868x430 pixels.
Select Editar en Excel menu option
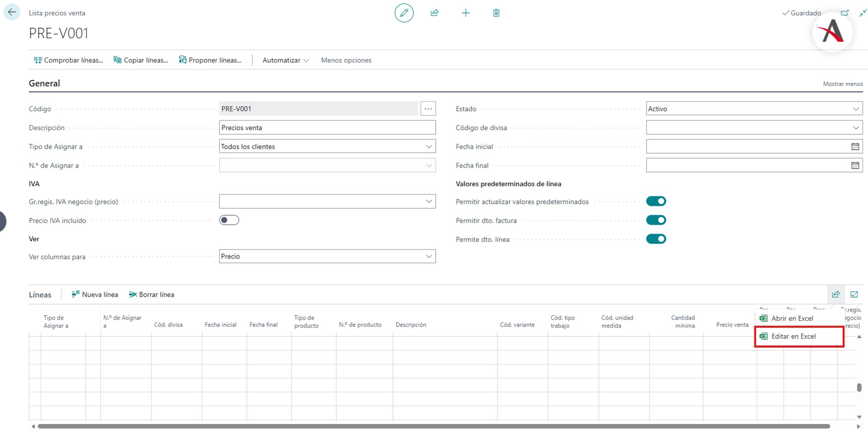pos(793,337)
